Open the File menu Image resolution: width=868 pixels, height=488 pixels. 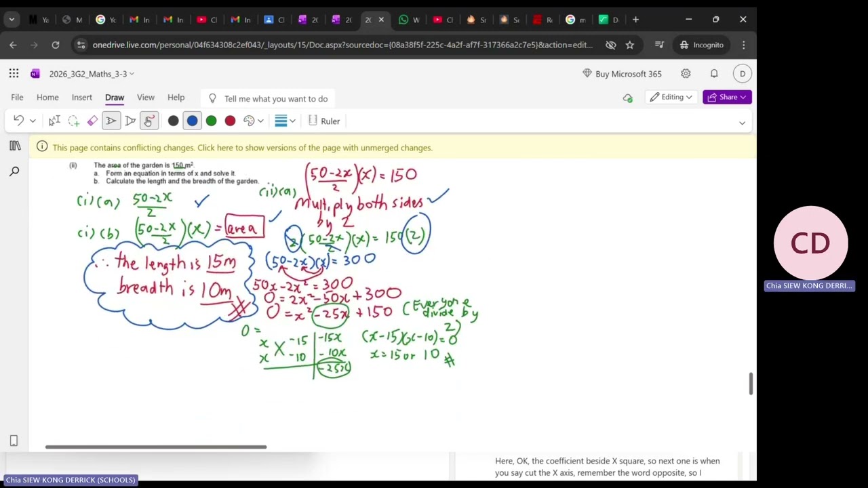point(17,98)
